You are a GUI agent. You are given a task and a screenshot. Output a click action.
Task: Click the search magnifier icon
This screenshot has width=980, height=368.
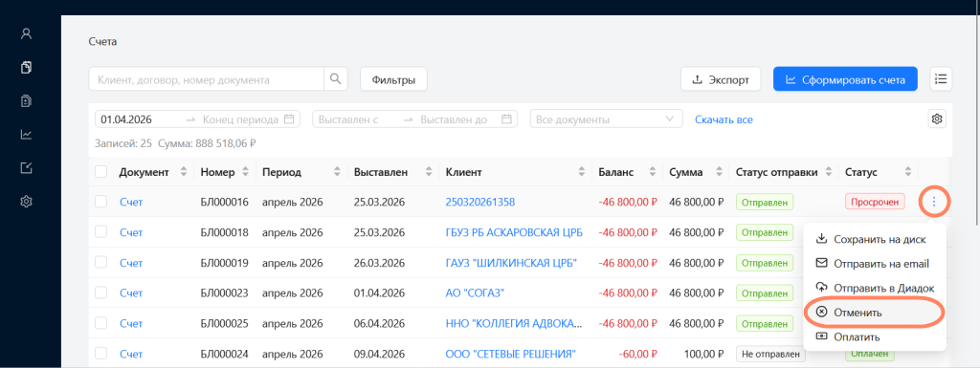336,79
